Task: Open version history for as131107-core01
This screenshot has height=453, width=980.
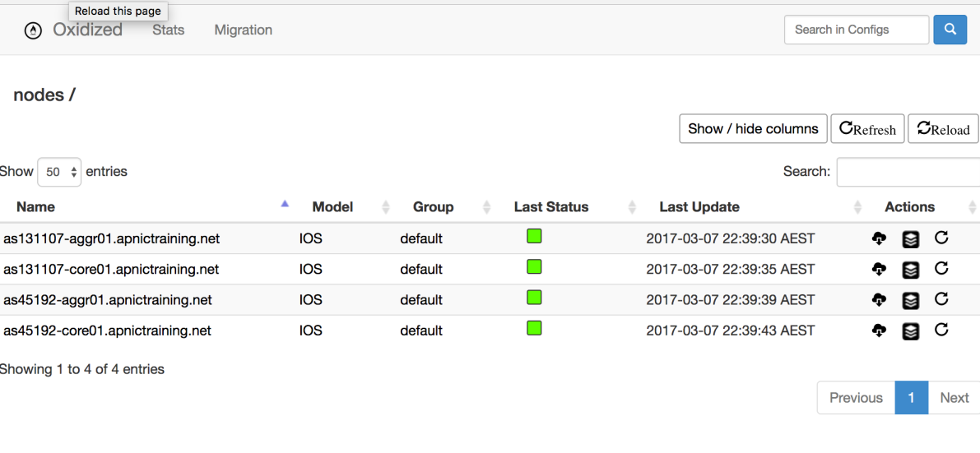Action: coord(910,270)
